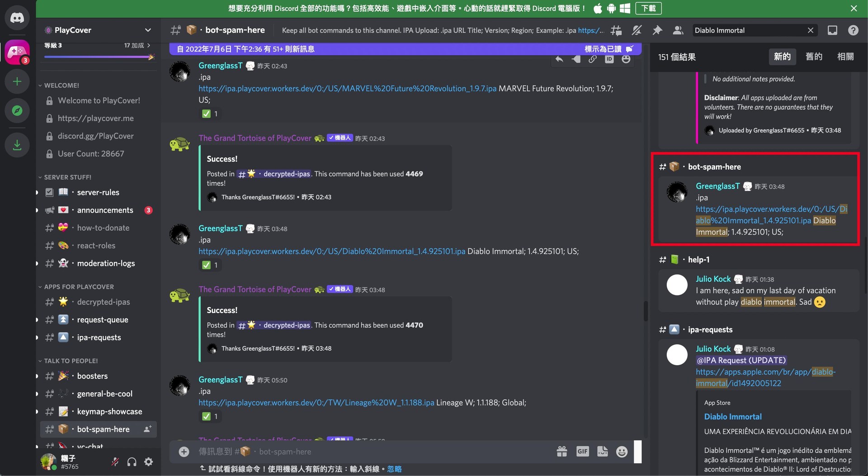Open notification settings bell icon

637,30
